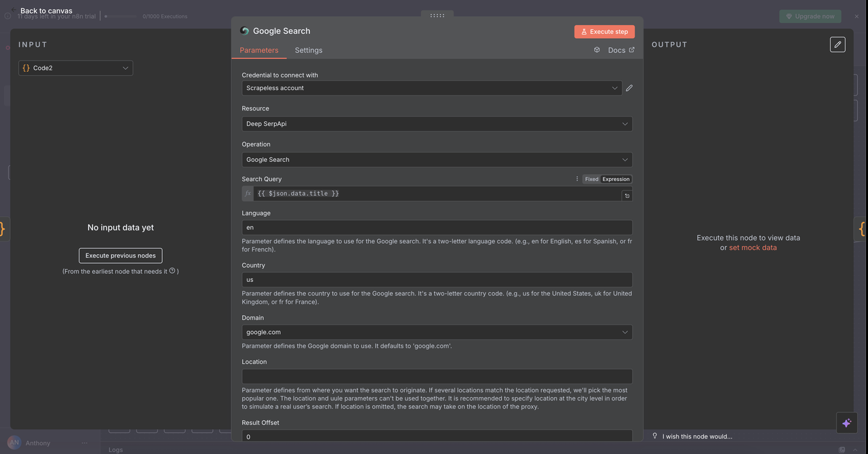Click the OUTPUT panel heading
The image size is (868, 454).
coord(669,45)
